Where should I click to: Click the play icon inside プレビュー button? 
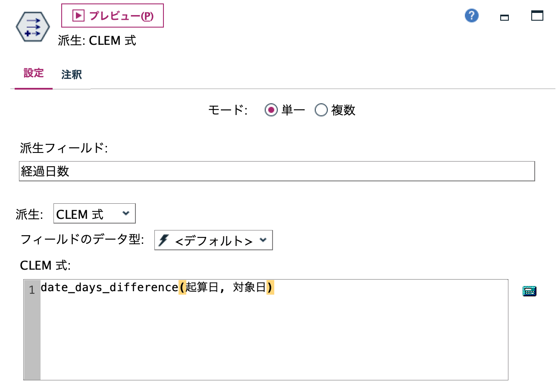tap(78, 15)
